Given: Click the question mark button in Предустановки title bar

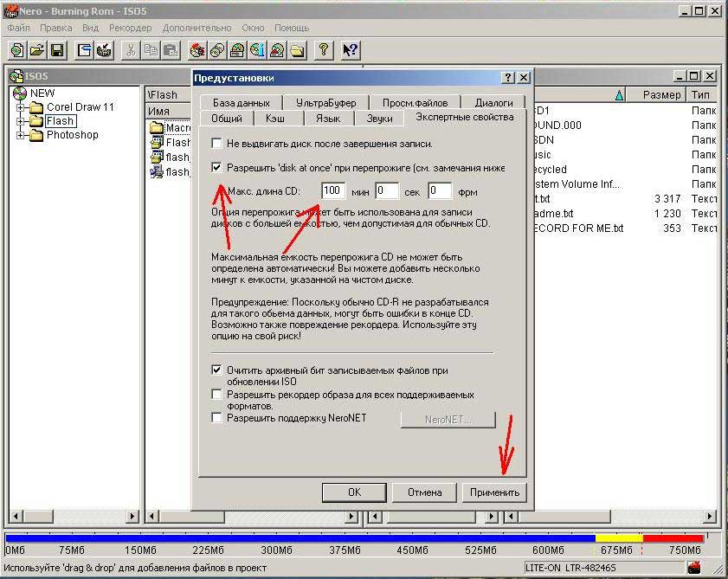Looking at the screenshot, I should coord(508,78).
